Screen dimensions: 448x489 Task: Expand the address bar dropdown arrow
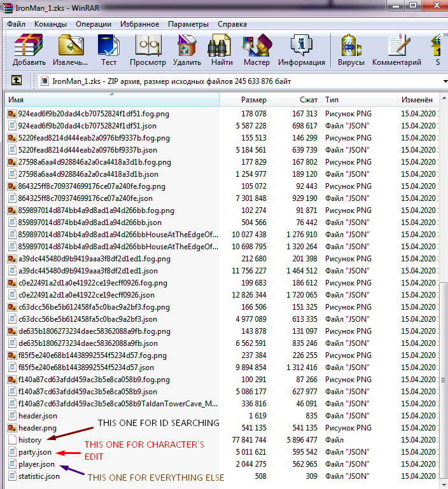(445, 81)
